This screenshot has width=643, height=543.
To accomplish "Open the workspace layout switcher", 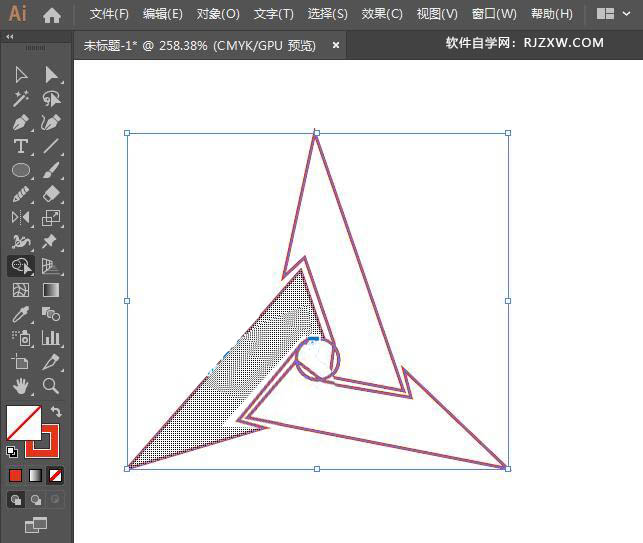I will [x=605, y=14].
